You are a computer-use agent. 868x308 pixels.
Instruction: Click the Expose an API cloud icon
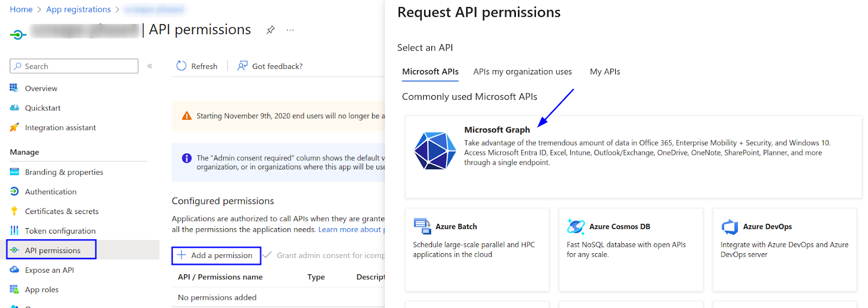tap(14, 269)
